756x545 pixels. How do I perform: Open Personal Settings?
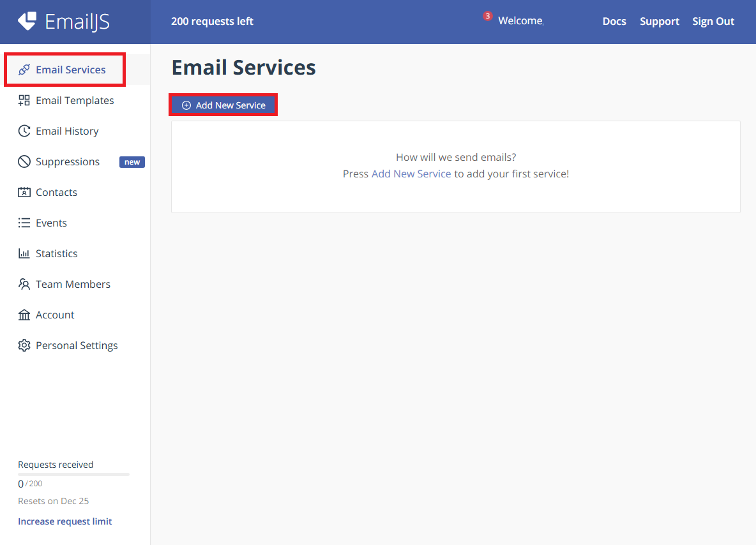(77, 345)
